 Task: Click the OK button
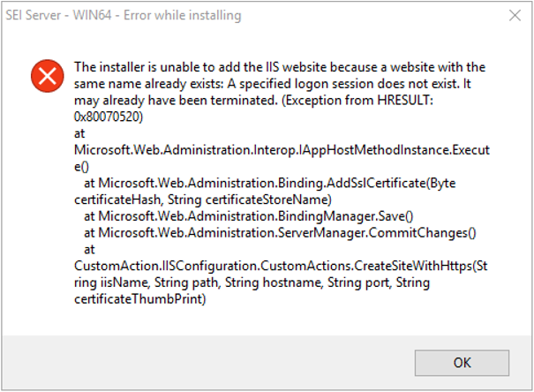click(462, 362)
